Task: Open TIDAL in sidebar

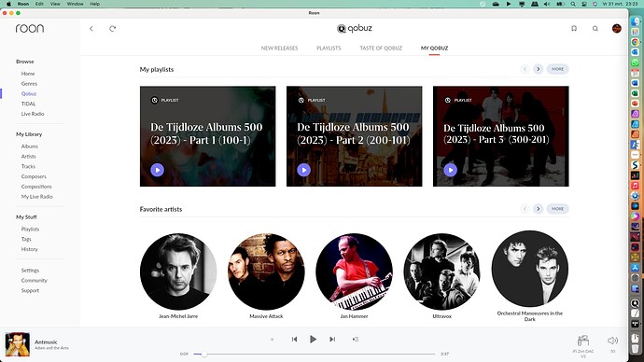Action: tap(28, 104)
